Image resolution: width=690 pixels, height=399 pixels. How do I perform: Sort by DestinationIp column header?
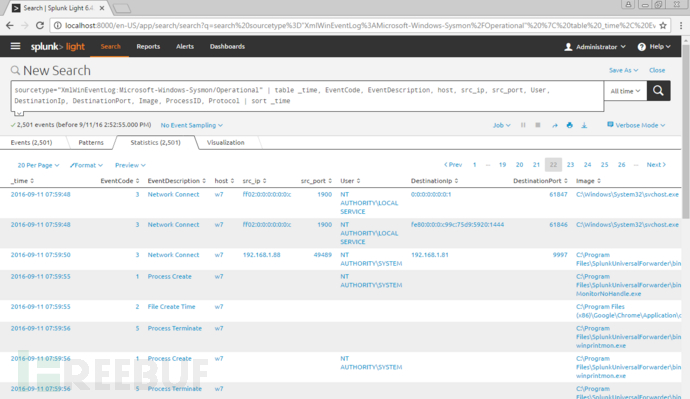434,181
